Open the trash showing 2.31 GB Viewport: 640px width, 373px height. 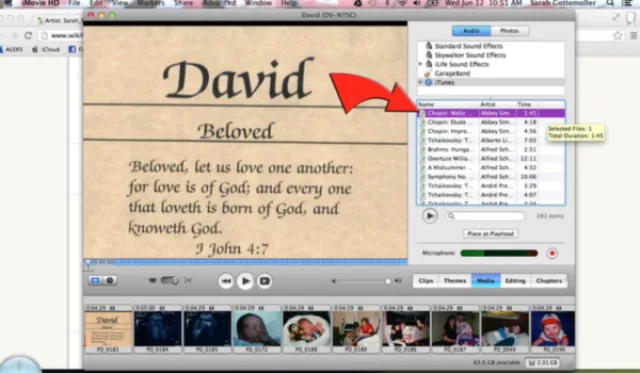542,362
